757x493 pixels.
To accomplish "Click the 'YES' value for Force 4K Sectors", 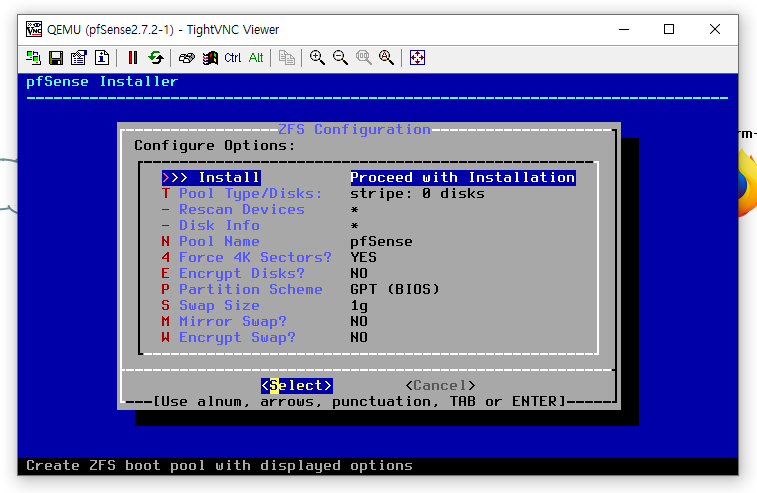I will pos(364,257).
